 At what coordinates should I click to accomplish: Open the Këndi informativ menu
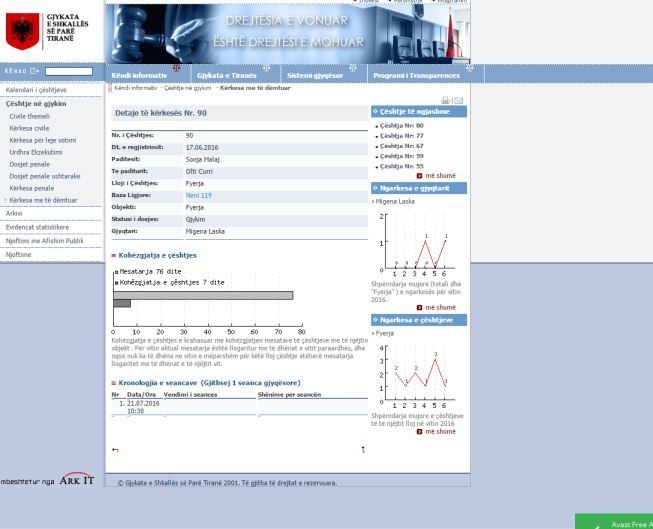[x=139, y=75]
